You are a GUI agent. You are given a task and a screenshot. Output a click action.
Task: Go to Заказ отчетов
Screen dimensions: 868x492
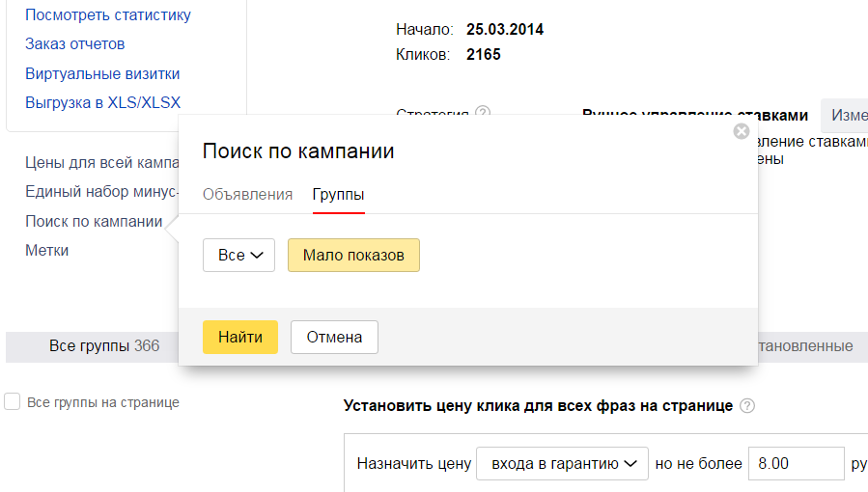pyautogui.click(x=74, y=44)
